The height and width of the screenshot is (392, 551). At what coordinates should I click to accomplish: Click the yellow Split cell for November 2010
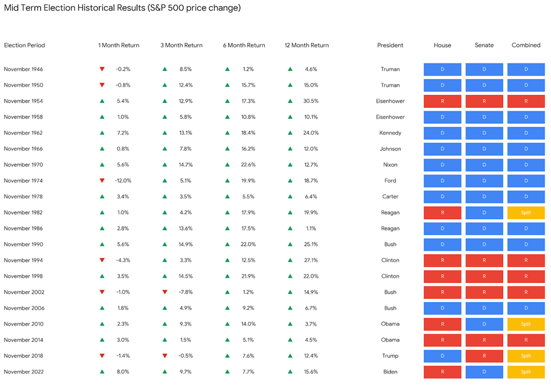(x=526, y=324)
